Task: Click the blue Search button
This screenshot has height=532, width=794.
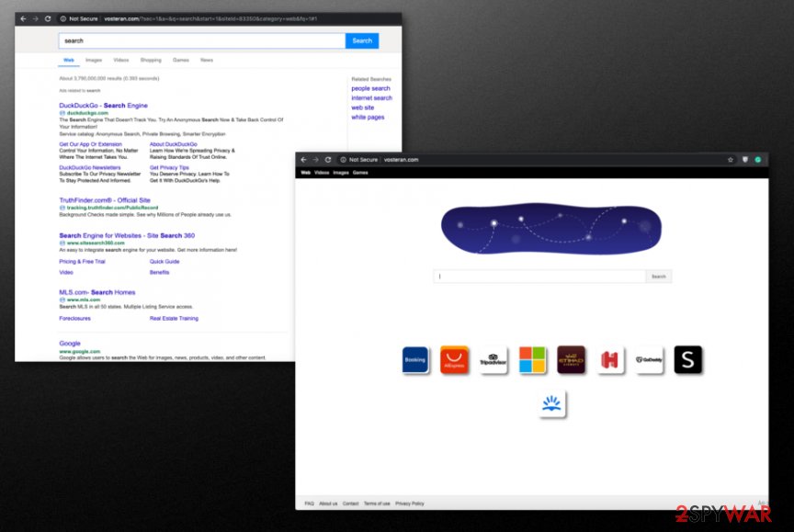Action: click(x=362, y=41)
